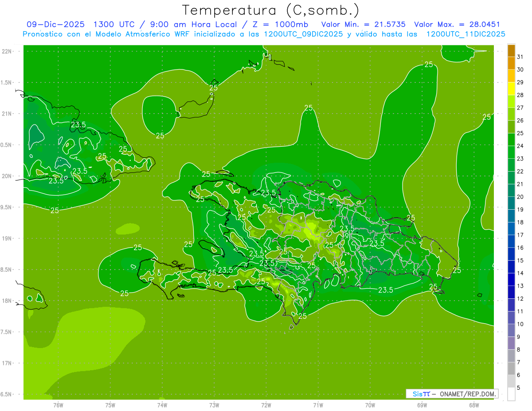Click the "21N" latitude label
The height and width of the screenshot is (411, 532).
coord(7,114)
